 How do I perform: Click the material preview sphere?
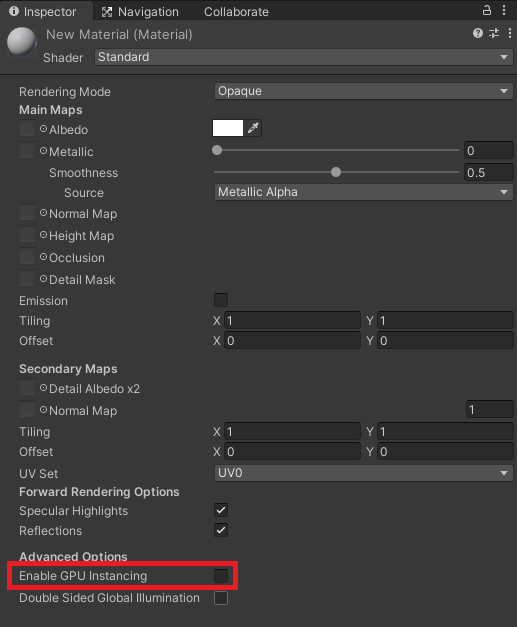22,41
